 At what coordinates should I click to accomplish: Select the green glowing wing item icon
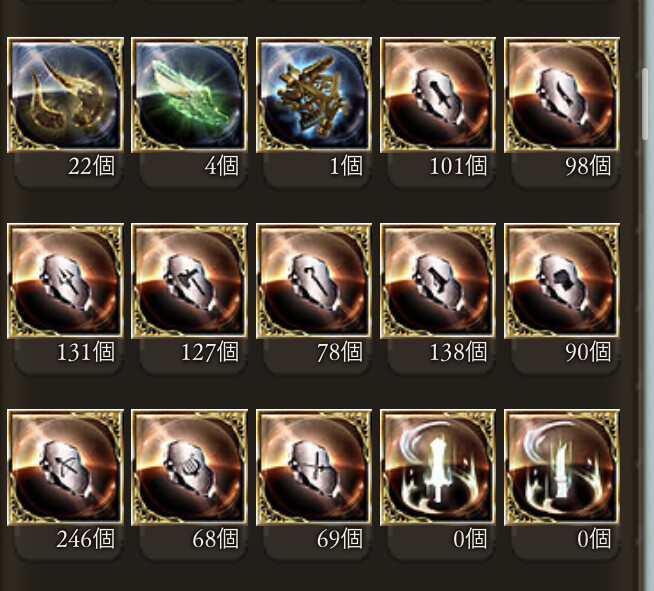(x=189, y=95)
